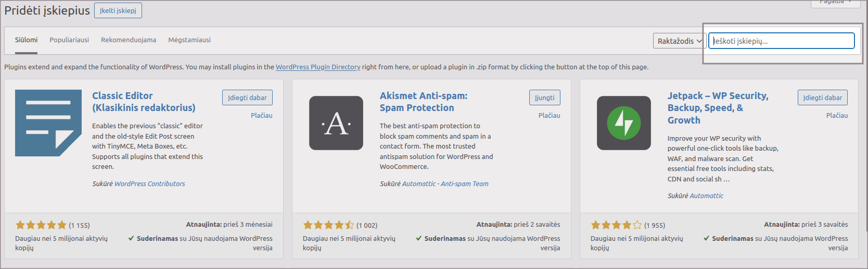The width and height of the screenshot is (868, 269).
Task: Open the WordPress Plugin Directory link
Action: [x=318, y=67]
